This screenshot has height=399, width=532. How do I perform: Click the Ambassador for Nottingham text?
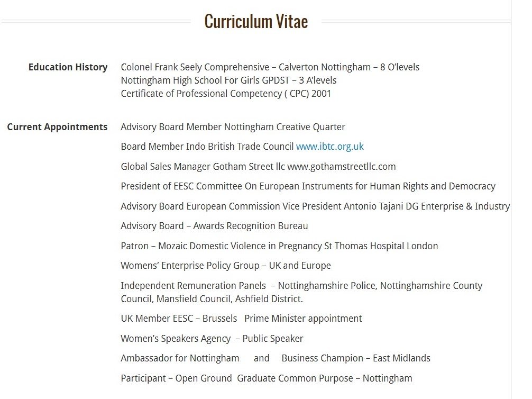[x=180, y=358]
